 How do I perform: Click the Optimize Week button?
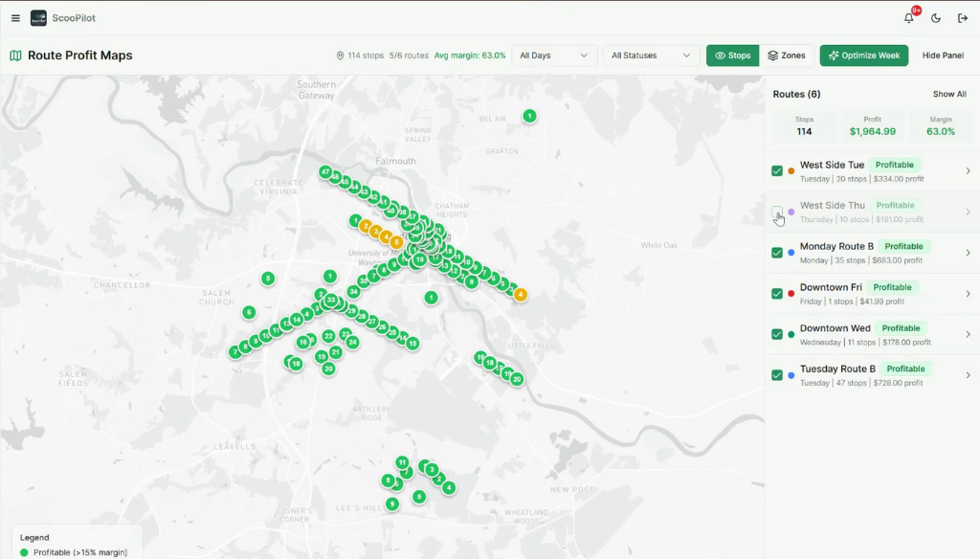[864, 56]
